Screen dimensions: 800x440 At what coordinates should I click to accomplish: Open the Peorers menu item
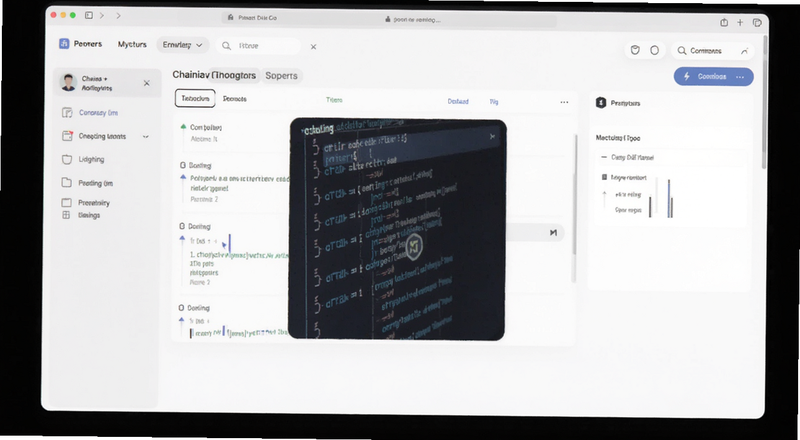click(88, 44)
